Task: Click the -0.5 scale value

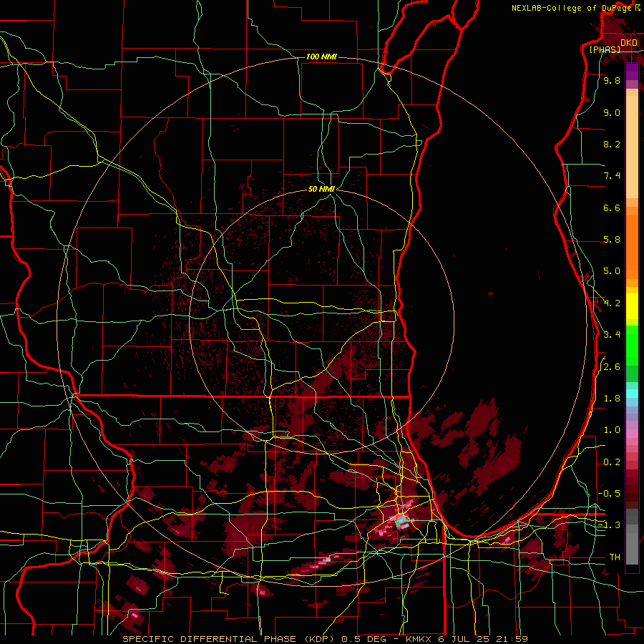Action: (x=610, y=494)
